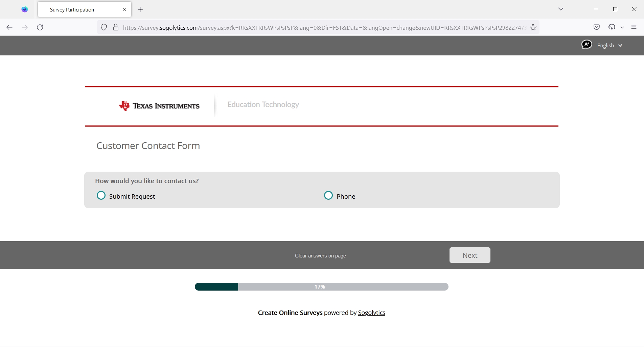Click the accessibility text-size bubble icon
The height and width of the screenshot is (347, 644).
point(587,44)
